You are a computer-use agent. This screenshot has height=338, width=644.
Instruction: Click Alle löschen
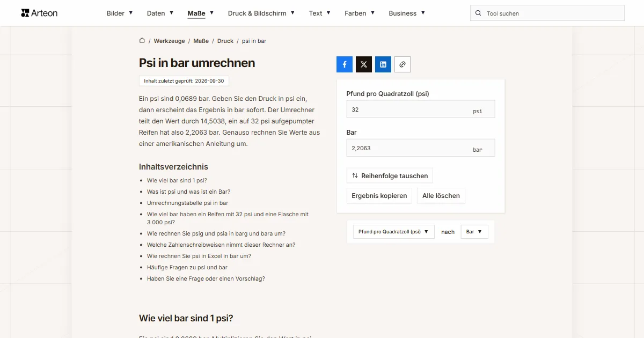click(441, 196)
